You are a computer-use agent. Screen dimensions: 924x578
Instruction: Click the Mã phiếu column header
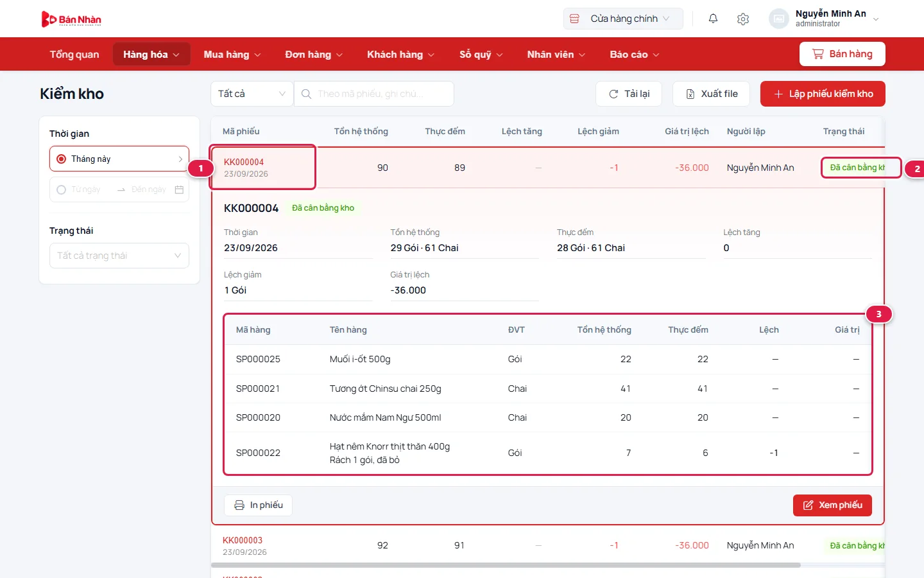coord(241,131)
